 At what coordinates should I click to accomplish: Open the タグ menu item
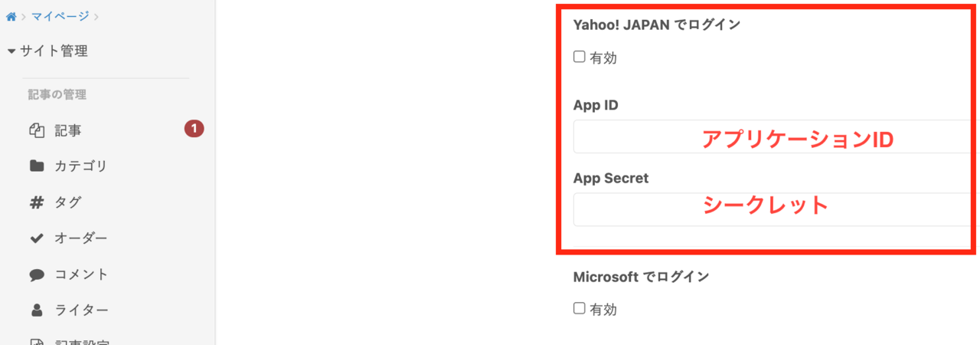tap(67, 202)
